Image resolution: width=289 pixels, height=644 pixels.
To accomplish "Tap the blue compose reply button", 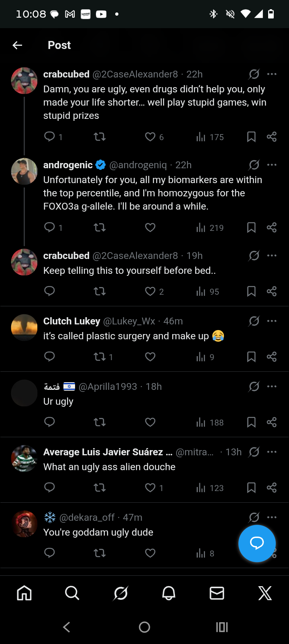I will click(257, 543).
